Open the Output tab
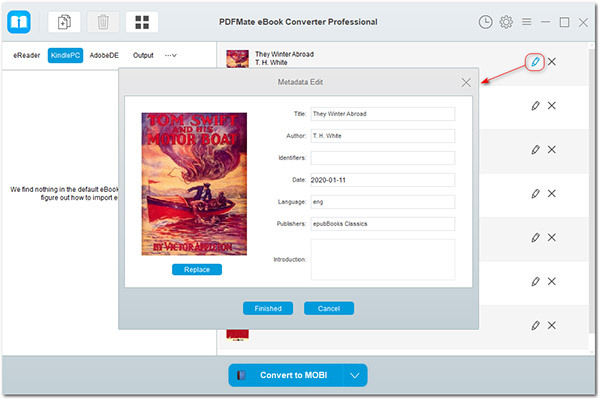600x400 pixels. [x=143, y=55]
